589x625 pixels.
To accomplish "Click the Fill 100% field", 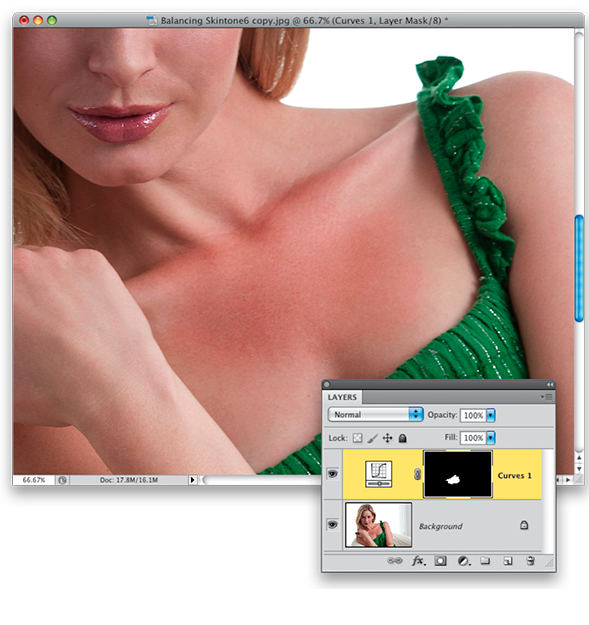I will (473, 438).
